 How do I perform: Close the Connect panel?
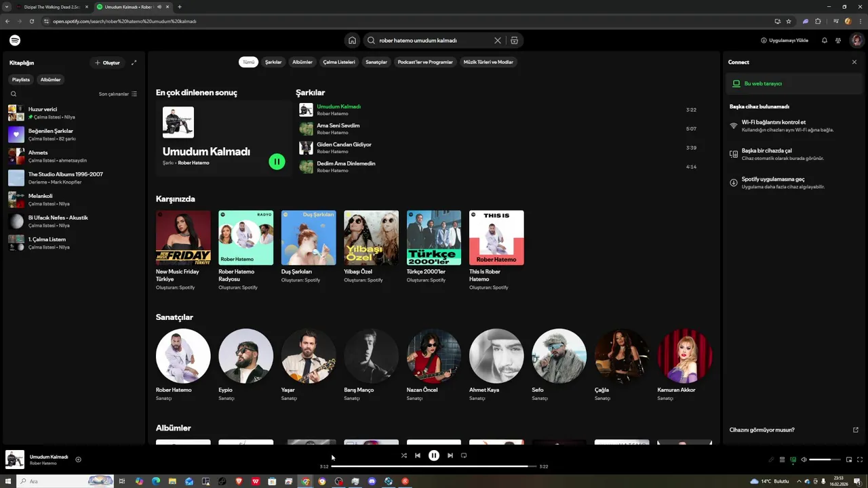pos(854,62)
